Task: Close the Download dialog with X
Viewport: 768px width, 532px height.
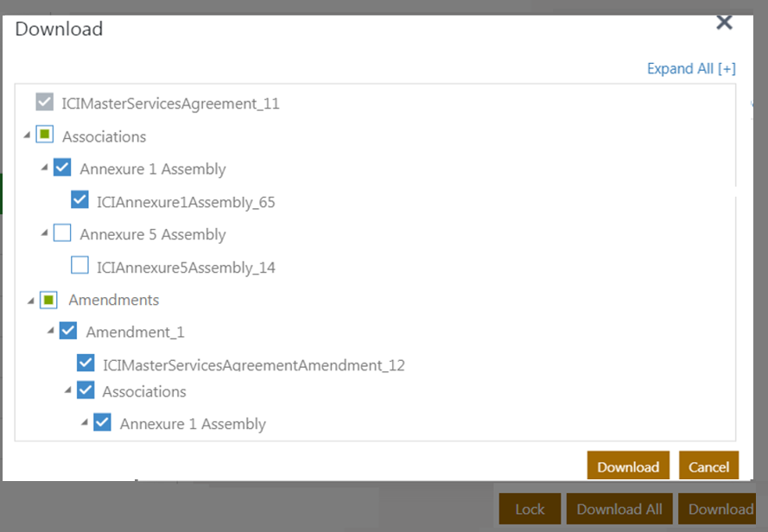Action: tap(724, 23)
